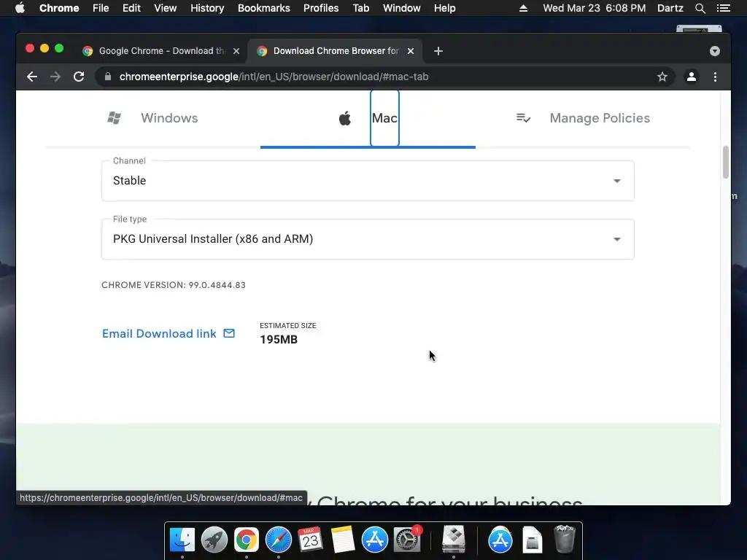
Task: Click the Apple logo on Mac tab
Action: tap(345, 118)
